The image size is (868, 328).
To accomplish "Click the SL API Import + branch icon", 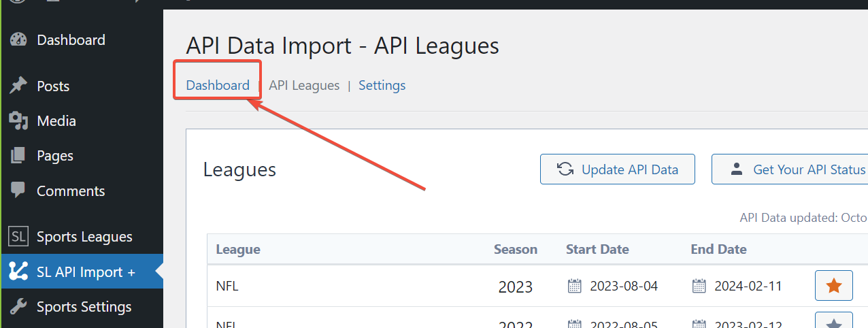I will (x=18, y=272).
